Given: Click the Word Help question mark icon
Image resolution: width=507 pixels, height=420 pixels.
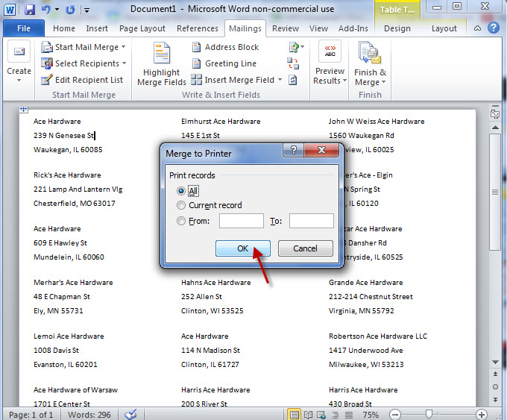Looking at the screenshot, I should coord(494,28).
